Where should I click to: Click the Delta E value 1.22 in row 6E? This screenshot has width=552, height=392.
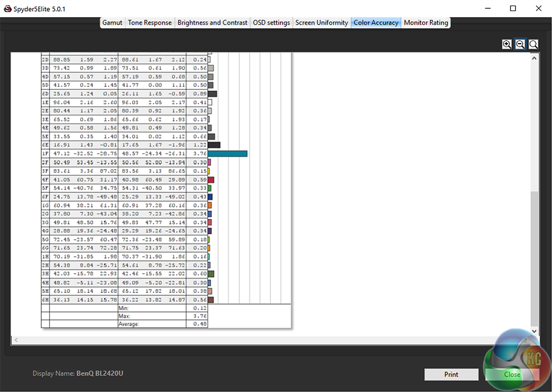pyautogui.click(x=200, y=145)
